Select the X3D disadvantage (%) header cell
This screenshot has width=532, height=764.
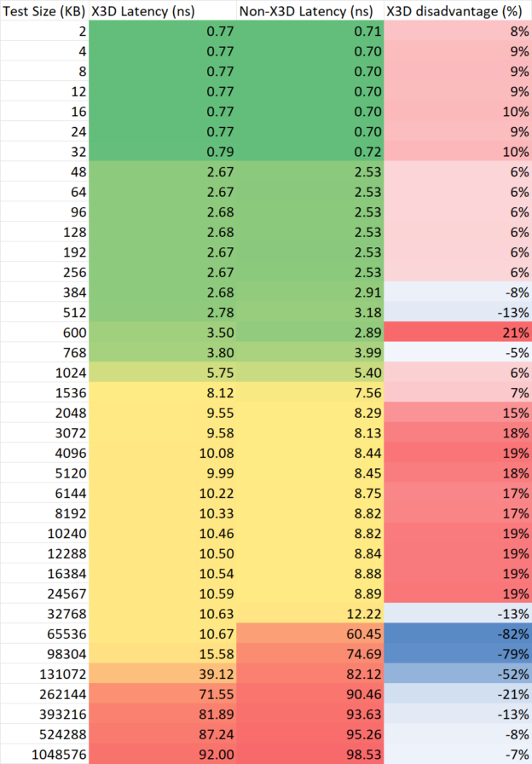pos(457,9)
